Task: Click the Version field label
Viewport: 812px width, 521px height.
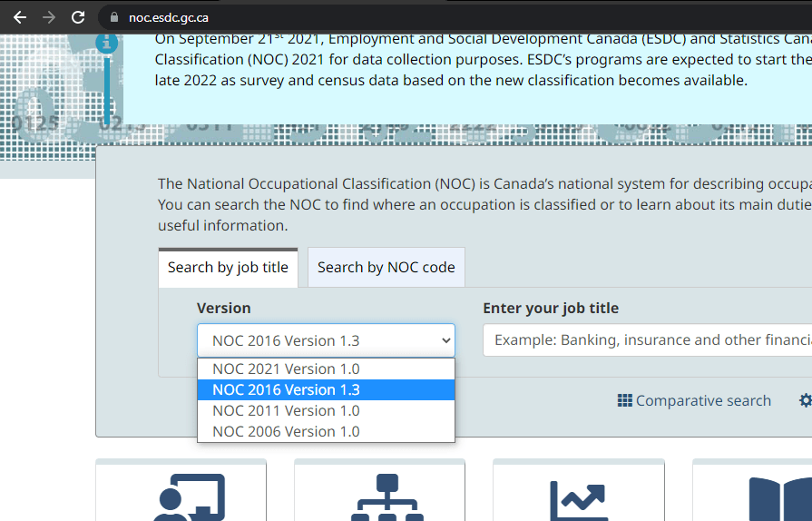Action: tap(224, 308)
